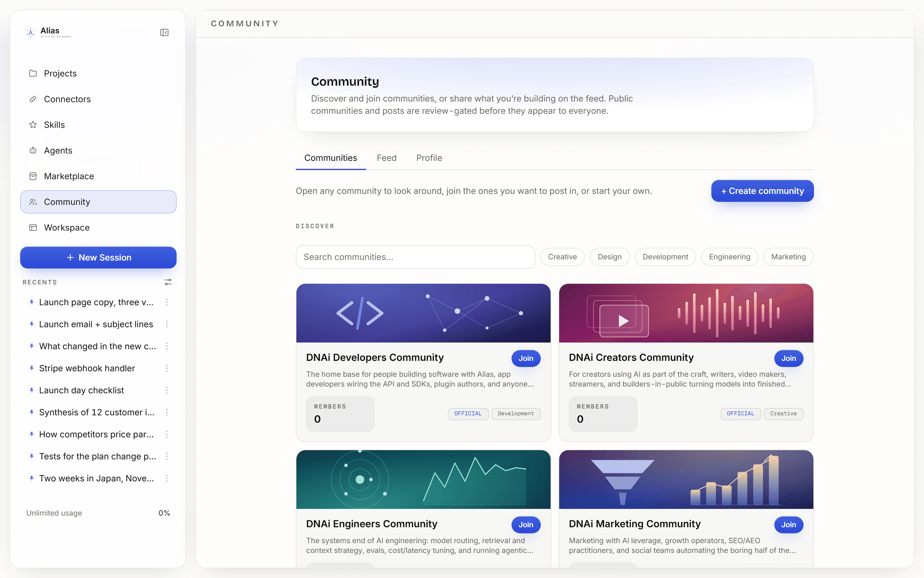924x578 pixels.
Task: Click the pin icon beside Stripe webhook handler
Action: (32, 368)
